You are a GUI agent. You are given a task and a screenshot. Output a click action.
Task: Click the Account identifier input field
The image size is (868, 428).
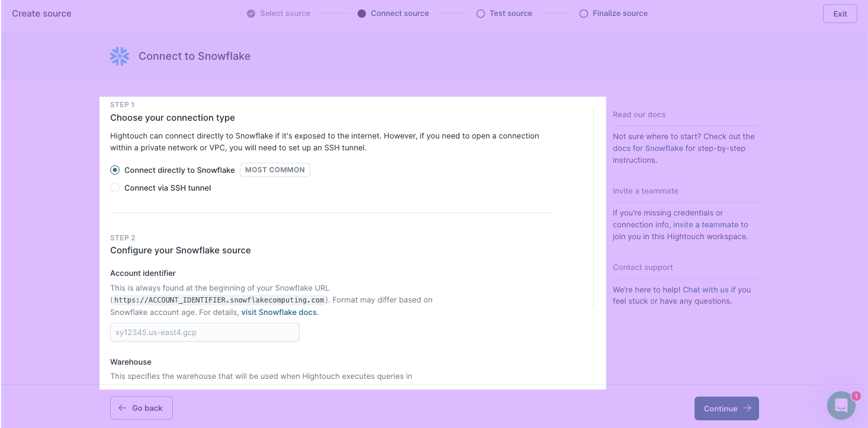point(204,333)
